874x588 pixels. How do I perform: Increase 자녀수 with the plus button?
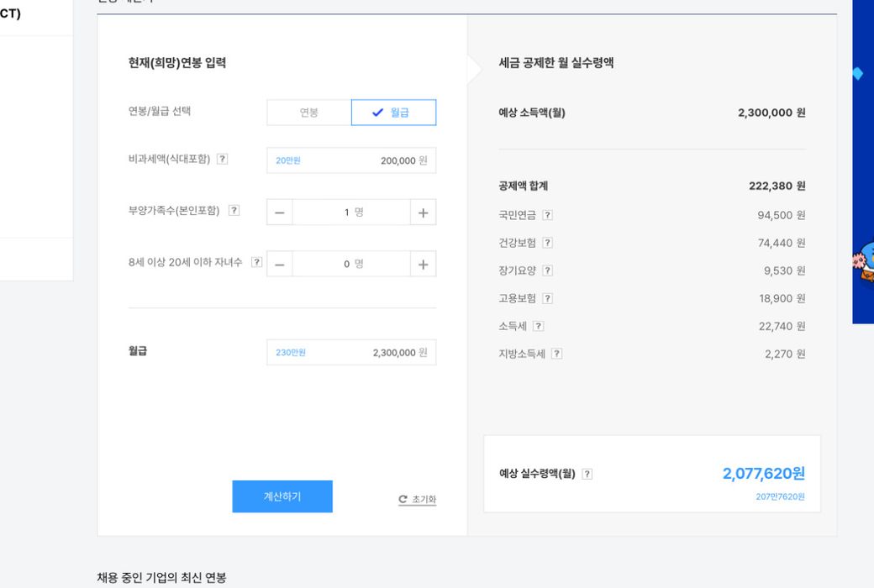click(x=423, y=264)
